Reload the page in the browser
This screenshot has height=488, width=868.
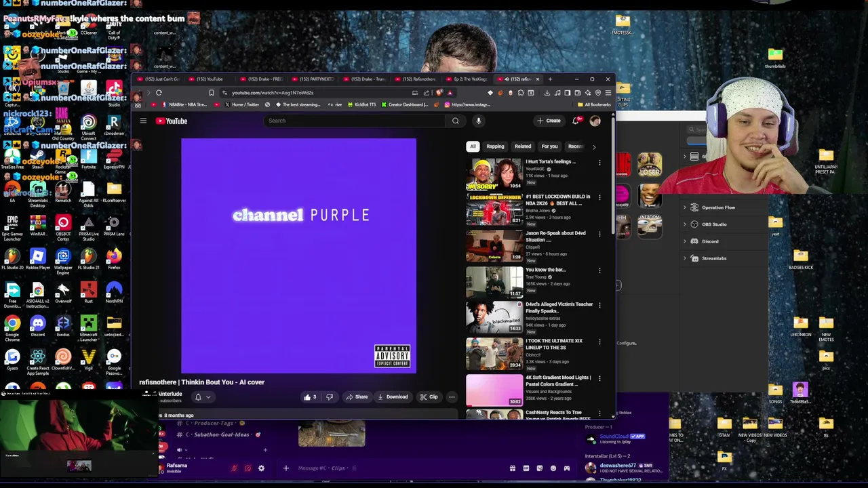coord(159,93)
